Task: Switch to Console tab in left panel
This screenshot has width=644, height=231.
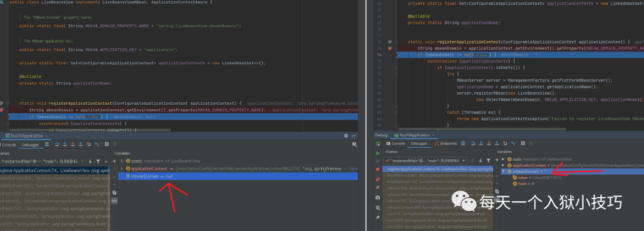Action: point(8,145)
